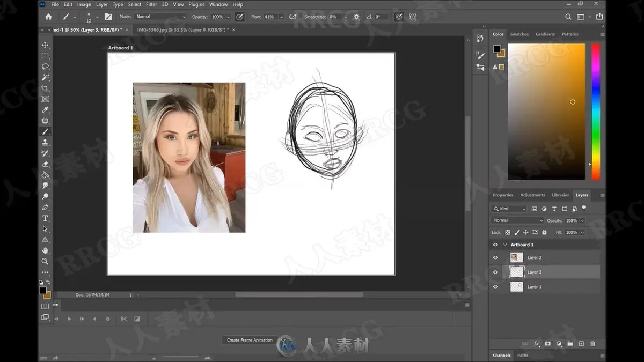Select the Type tool
The height and width of the screenshot is (362, 644).
[x=45, y=218]
